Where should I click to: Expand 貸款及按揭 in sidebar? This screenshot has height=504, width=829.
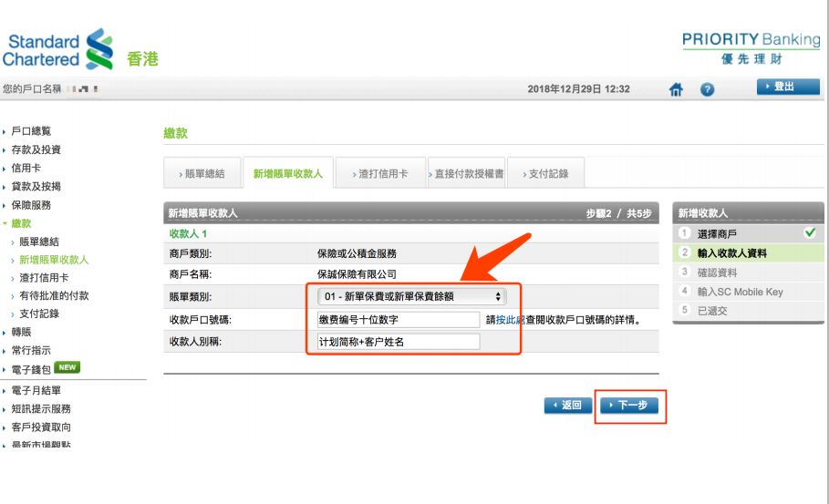tap(36, 187)
